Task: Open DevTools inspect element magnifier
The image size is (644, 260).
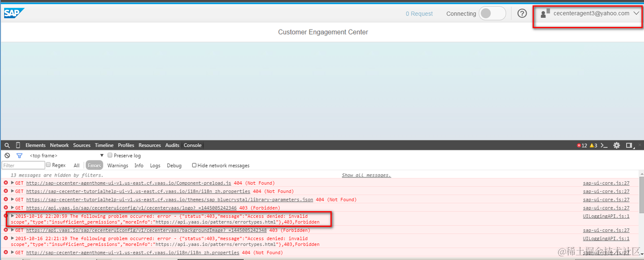Action: tap(8, 145)
